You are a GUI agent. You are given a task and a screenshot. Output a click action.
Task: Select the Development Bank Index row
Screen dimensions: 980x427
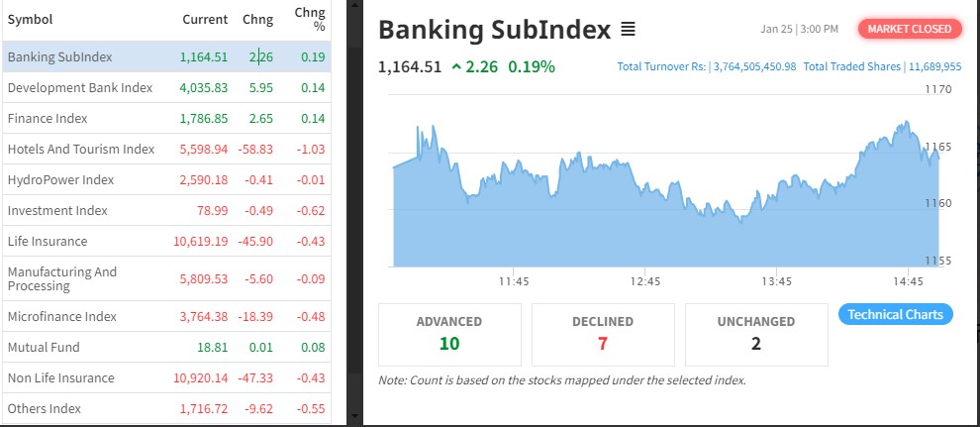(x=80, y=87)
